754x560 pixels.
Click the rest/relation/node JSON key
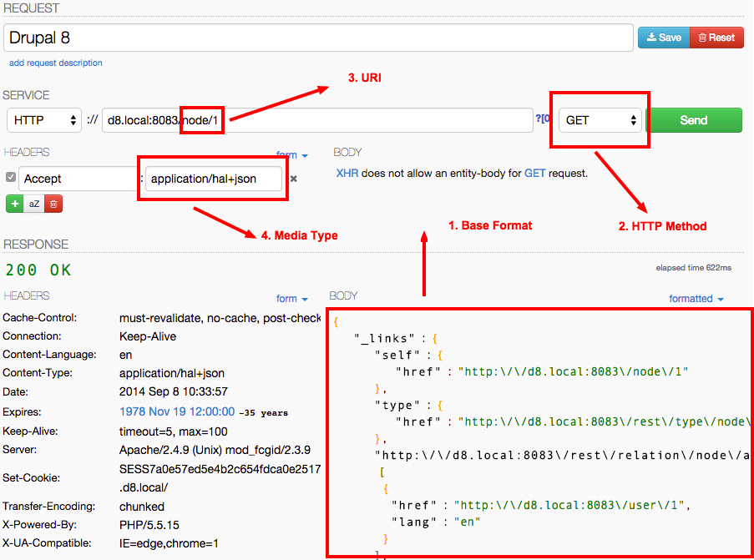click(x=562, y=455)
